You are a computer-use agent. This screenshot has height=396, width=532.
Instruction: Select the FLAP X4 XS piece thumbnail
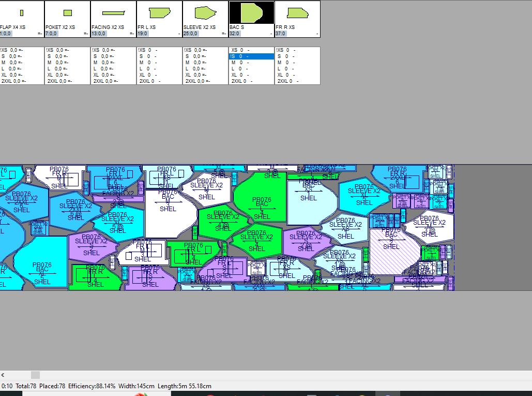pos(22,13)
